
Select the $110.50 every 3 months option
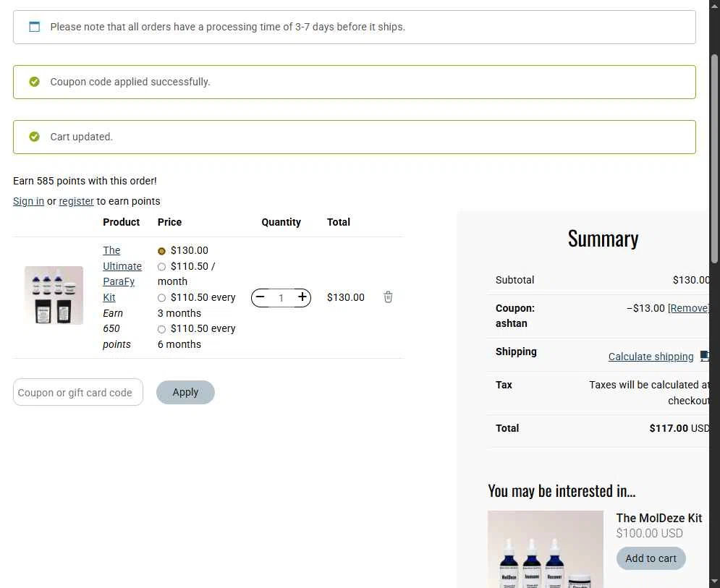[161, 298]
